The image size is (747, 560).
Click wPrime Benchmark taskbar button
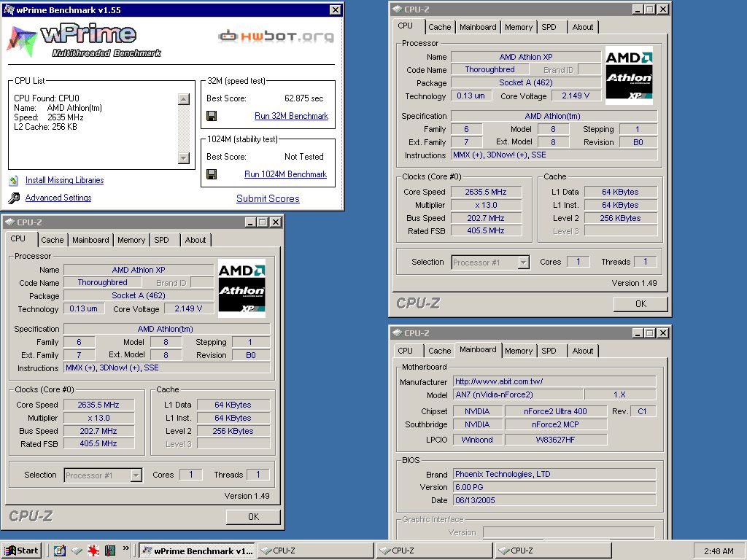197,551
